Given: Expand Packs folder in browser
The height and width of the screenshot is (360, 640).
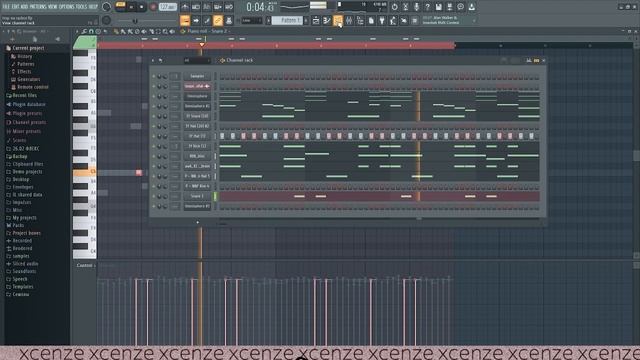Looking at the screenshot, I should tap(15, 225).
